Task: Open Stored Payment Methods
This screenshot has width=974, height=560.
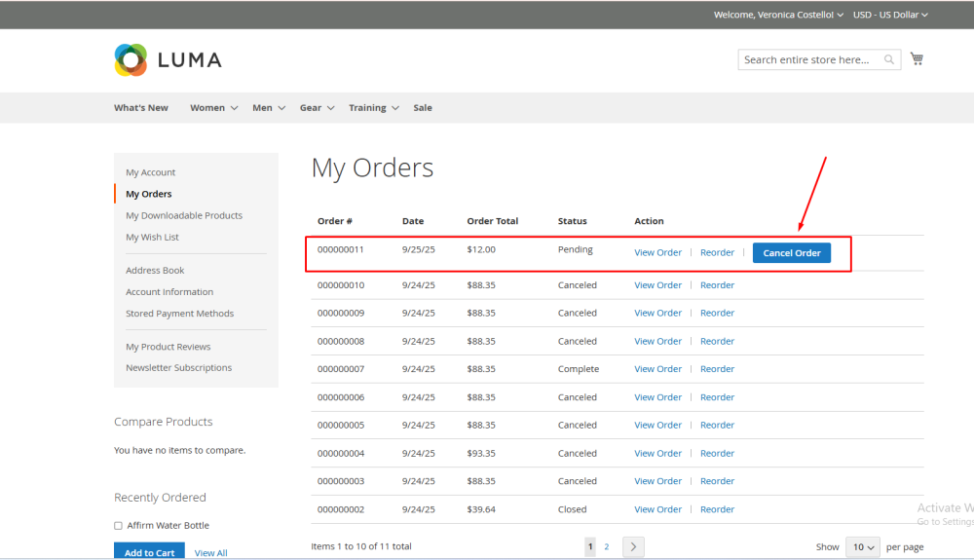Action: pos(179,314)
